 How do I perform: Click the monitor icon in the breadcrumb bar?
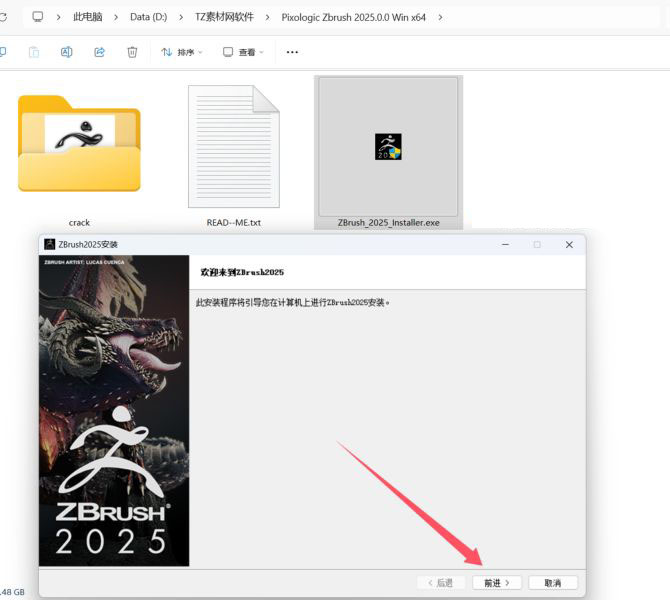click(38, 17)
